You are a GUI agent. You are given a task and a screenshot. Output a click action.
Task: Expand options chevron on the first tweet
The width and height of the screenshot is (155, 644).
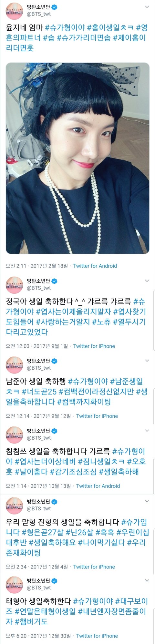147,7
